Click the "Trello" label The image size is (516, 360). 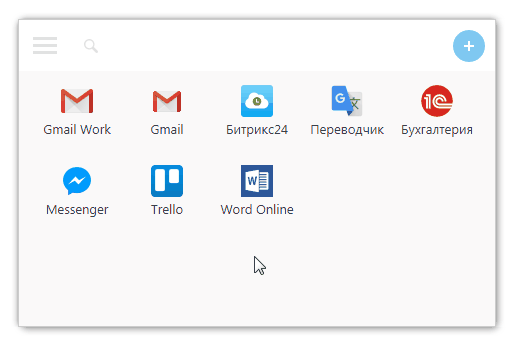pyautogui.click(x=167, y=210)
